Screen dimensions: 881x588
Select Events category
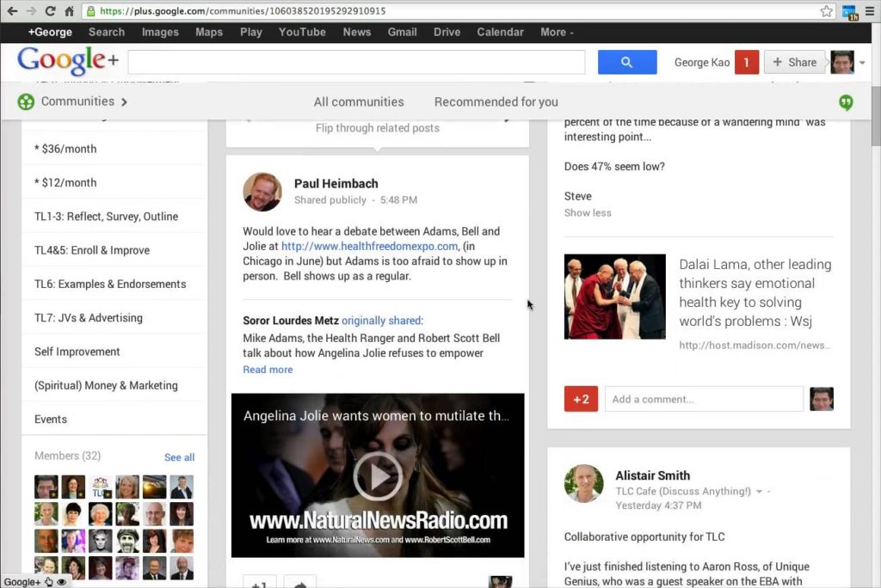(x=114, y=419)
